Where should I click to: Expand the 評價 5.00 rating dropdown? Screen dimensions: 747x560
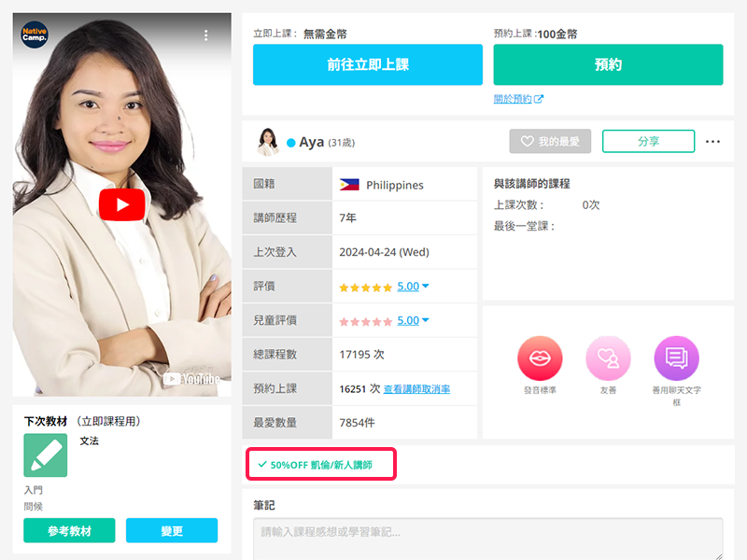click(413, 287)
